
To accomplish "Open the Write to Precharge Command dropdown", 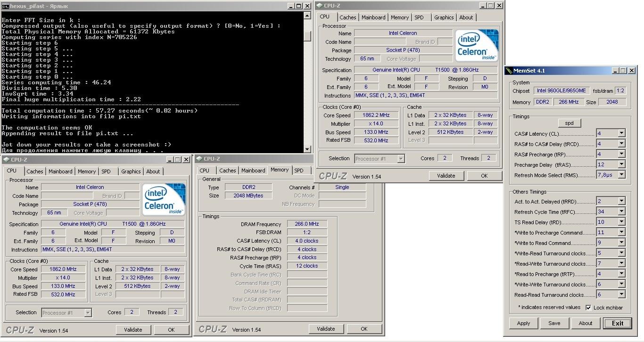I will [x=621, y=232].
